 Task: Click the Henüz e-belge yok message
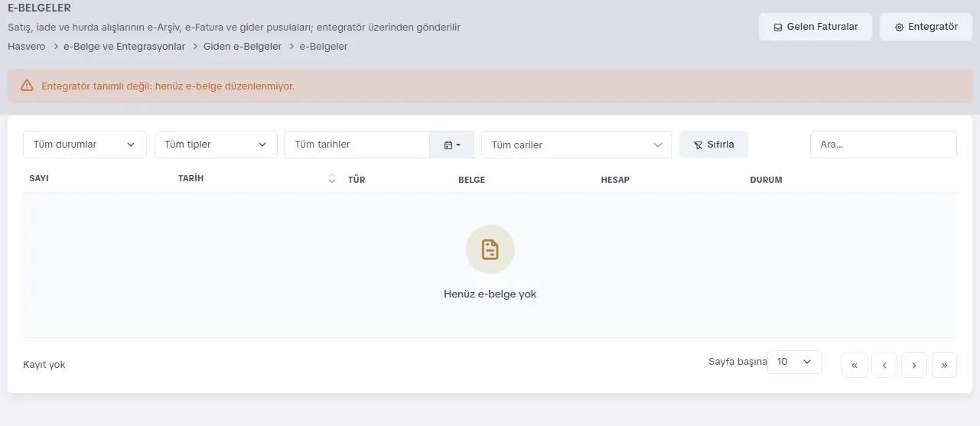(490, 294)
